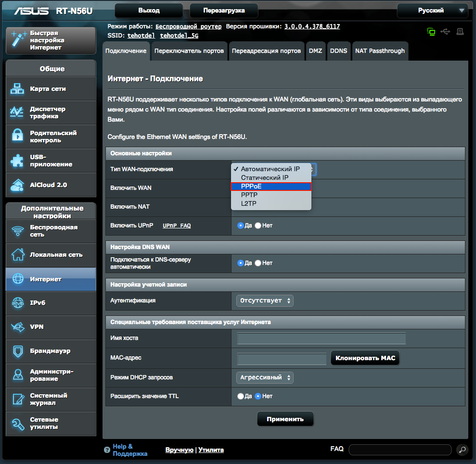Select Нет for automatic DNS server
This screenshot has height=464, width=476.
point(257,263)
